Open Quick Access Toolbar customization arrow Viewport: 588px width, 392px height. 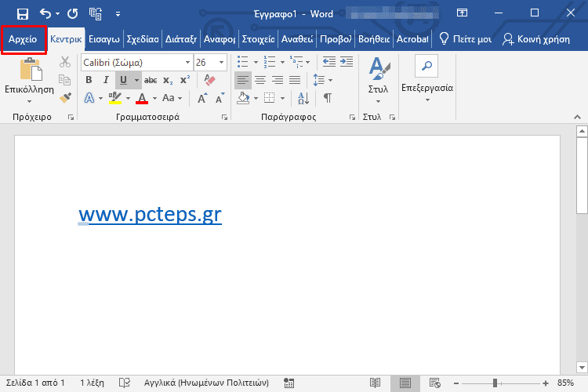[x=118, y=14]
